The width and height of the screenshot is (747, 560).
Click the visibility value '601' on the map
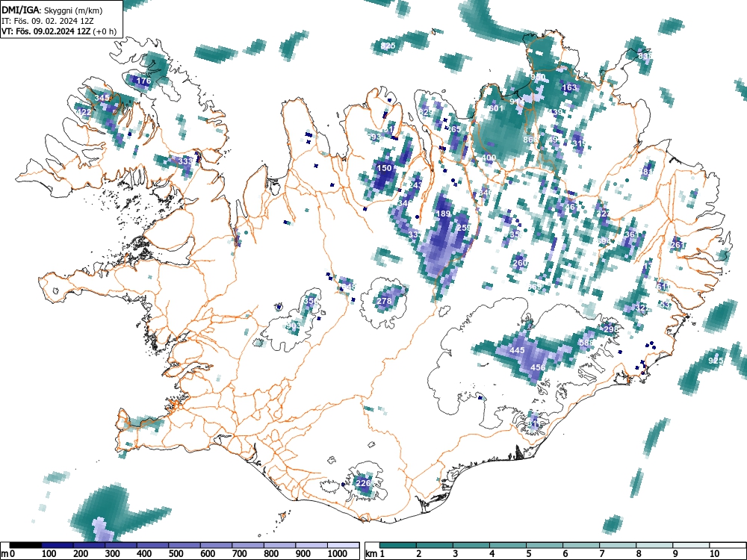pos(496,108)
